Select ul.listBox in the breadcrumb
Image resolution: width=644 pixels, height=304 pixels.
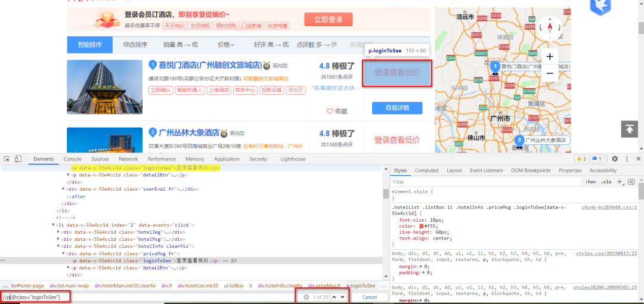(233, 286)
